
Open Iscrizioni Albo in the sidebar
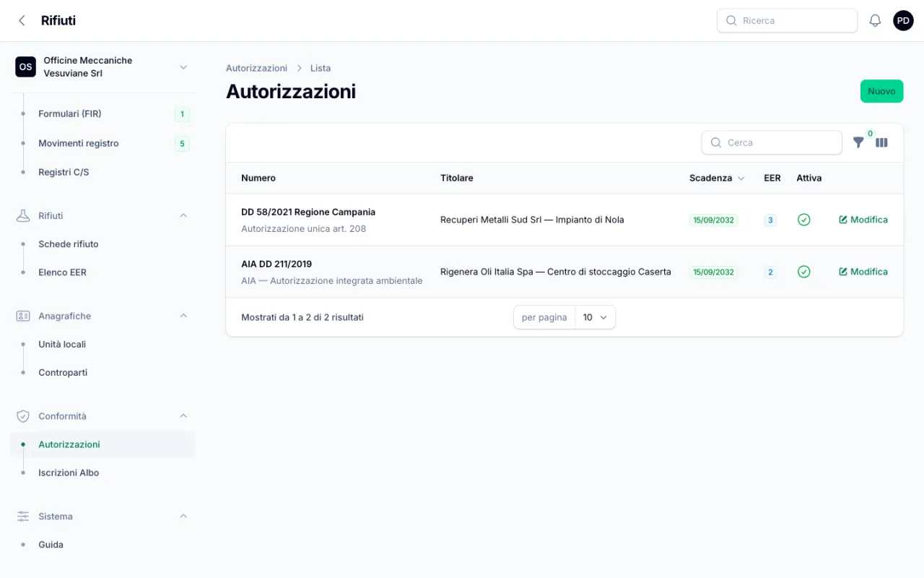(103, 473)
